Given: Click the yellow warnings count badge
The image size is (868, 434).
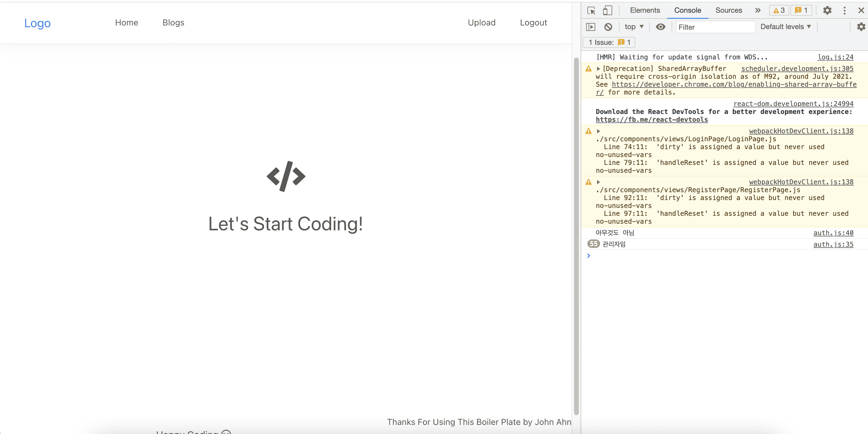Looking at the screenshot, I should [779, 10].
